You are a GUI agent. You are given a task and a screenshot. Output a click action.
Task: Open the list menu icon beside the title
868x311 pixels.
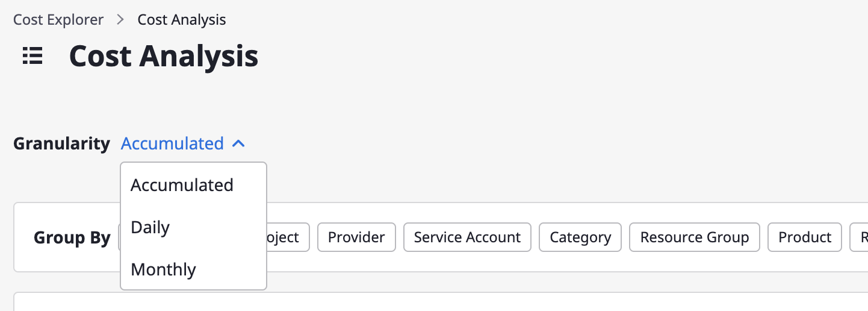tap(33, 55)
